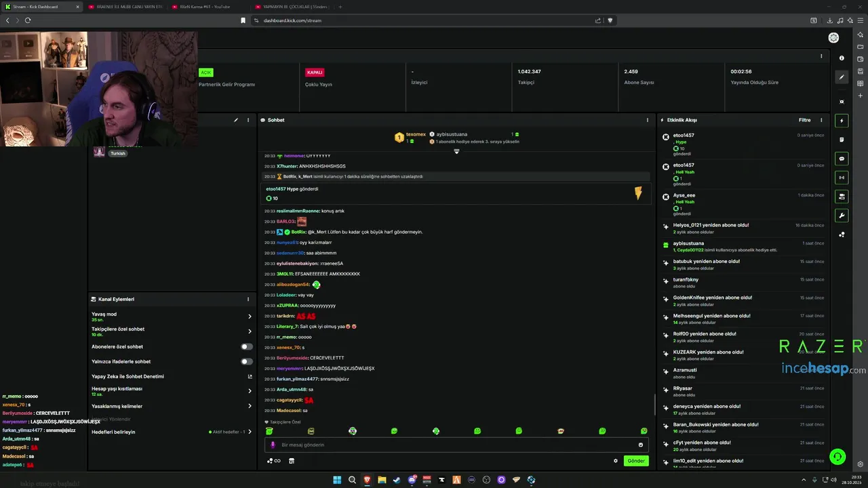Viewport: 868px width, 488px height.
Task: Open the Filtre dropdown in activity feed
Action: tap(804, 120)
